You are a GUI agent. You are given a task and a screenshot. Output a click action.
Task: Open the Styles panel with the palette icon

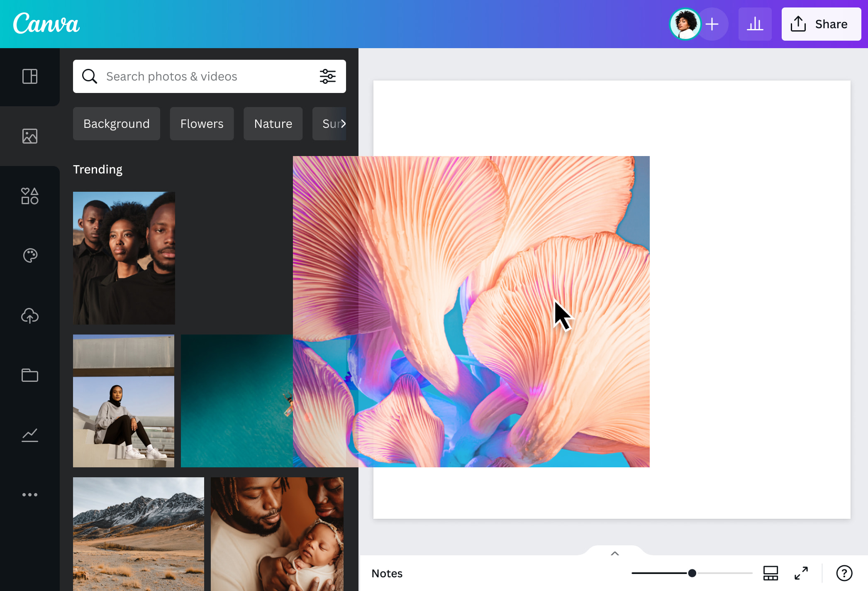pyautogui.click(x=29, y=256)
